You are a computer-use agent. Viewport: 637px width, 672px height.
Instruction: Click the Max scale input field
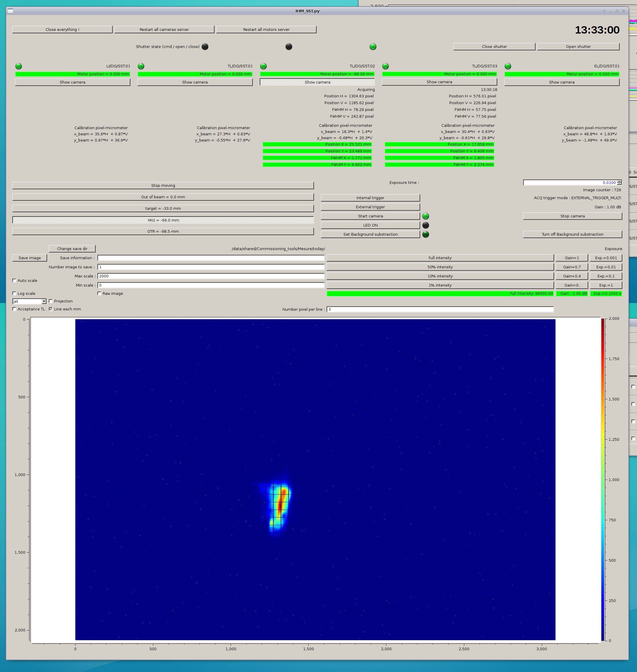(x=211, y=276)
